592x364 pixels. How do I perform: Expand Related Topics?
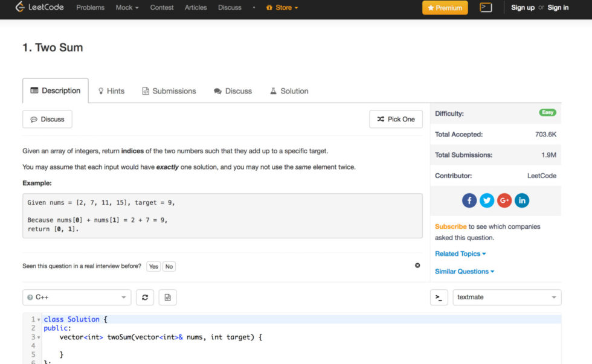pyautogui.click(x=460, y=254)
